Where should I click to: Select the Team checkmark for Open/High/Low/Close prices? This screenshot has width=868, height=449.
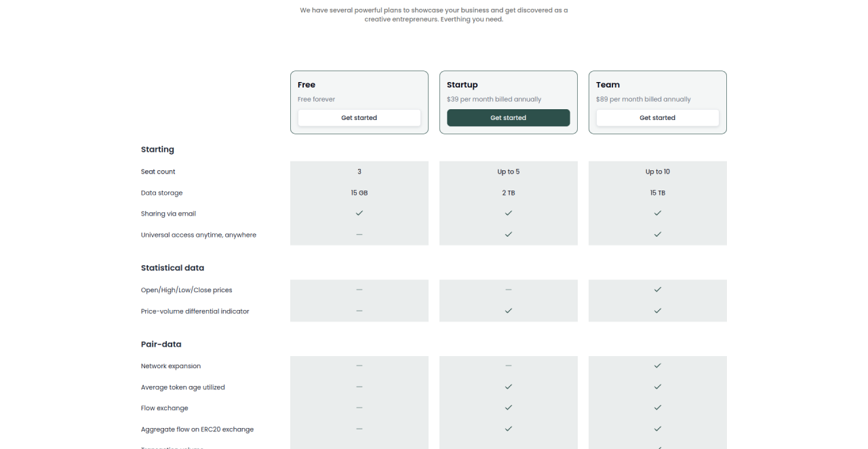(657, 290)
